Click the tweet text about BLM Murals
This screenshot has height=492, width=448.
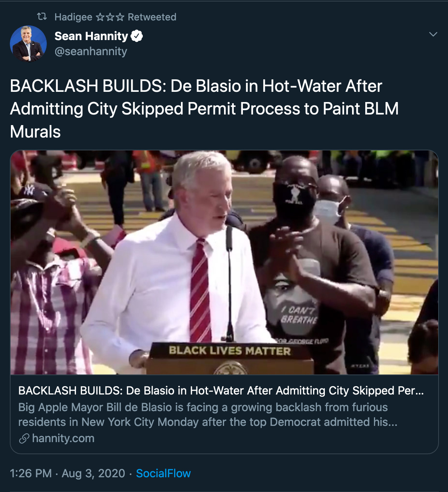pos(204,109)
